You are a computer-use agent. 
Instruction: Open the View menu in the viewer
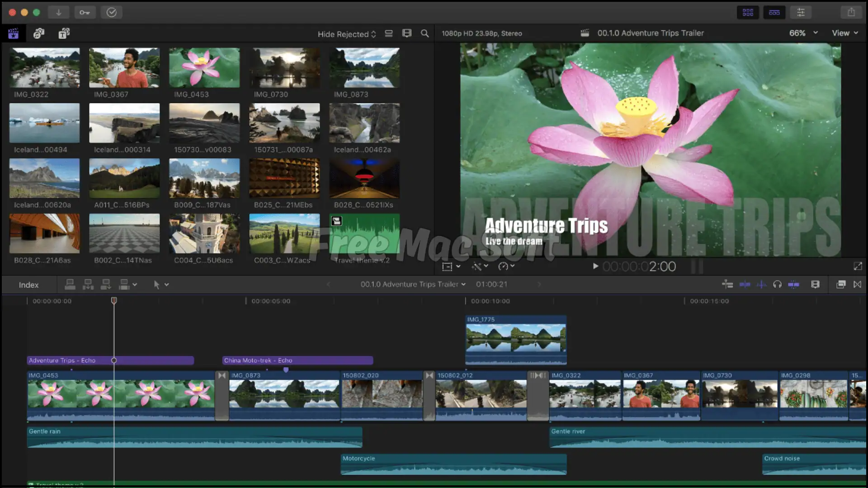coord(844,33)
